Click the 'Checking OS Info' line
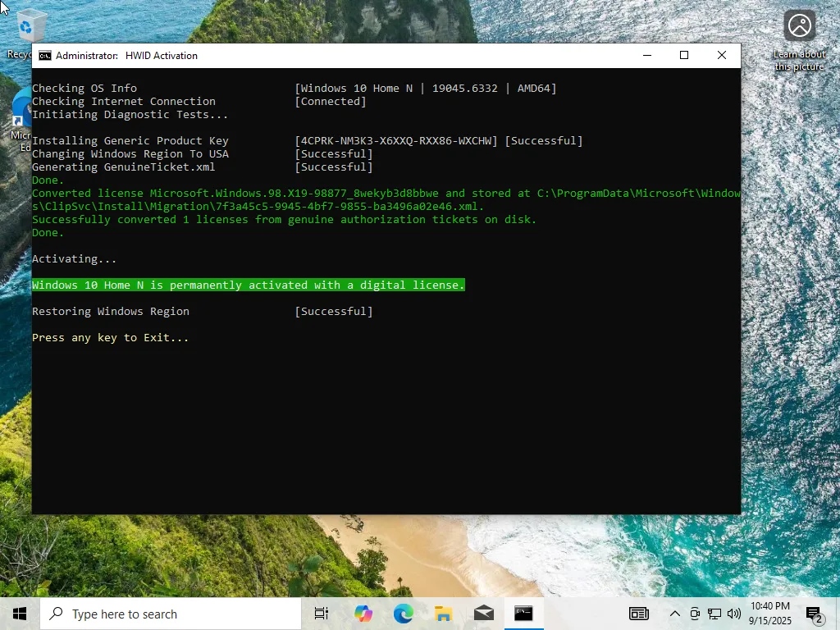 84,89
